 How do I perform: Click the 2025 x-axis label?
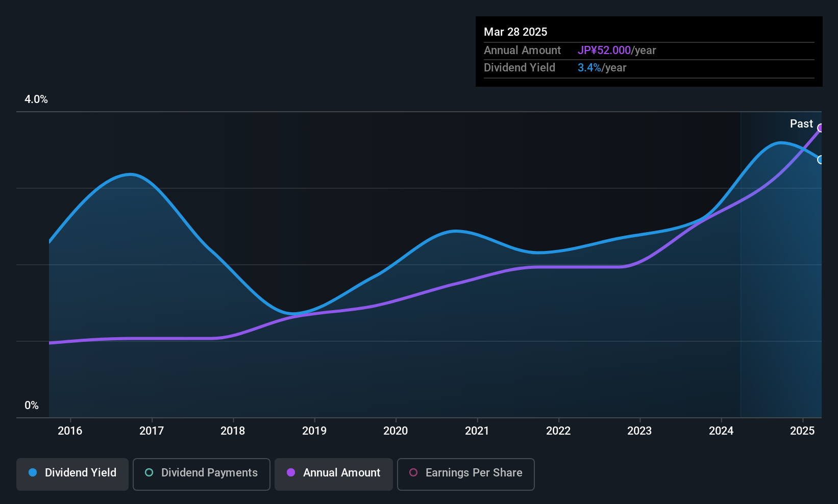pyautogui.click(x=802, y=431)
